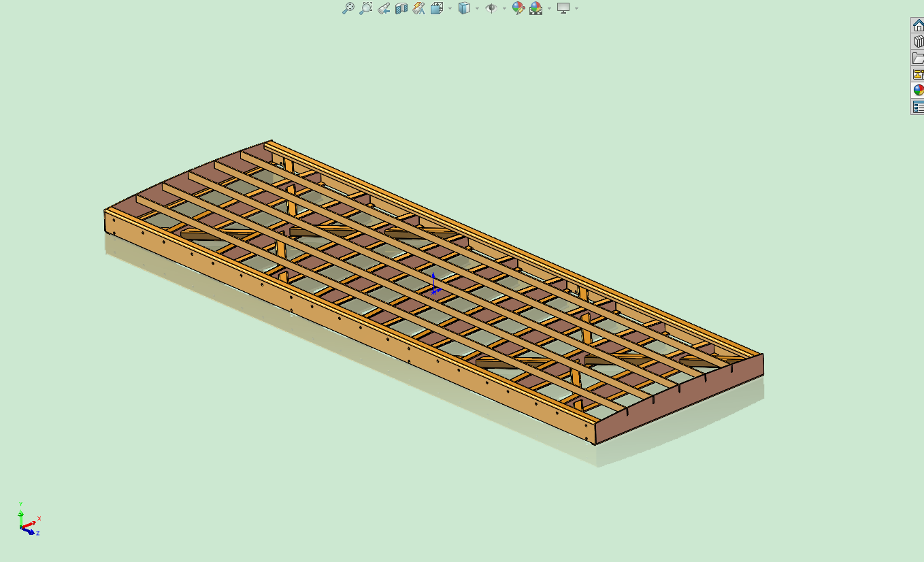
Task: Open the Display Style dropdown arrow
Action: pyautogui.click(x=477, y=9)
